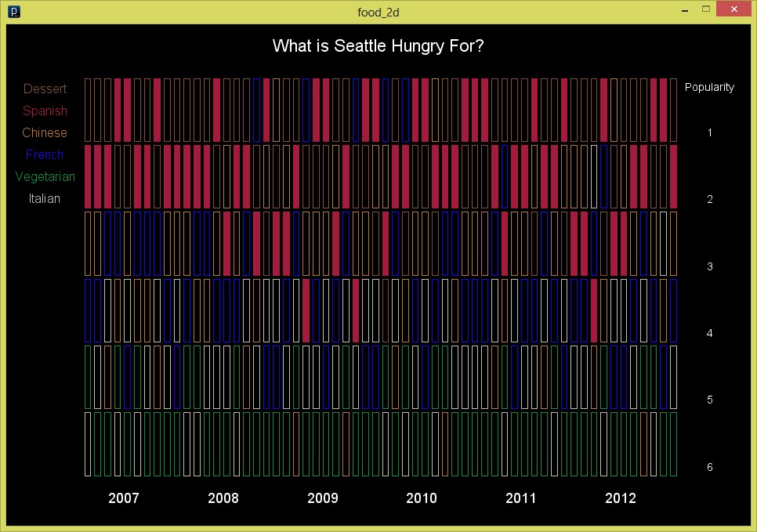Click the Processing app icon in title bar
The width and height of the screenshot is (757, 532).
click(13, 12)
